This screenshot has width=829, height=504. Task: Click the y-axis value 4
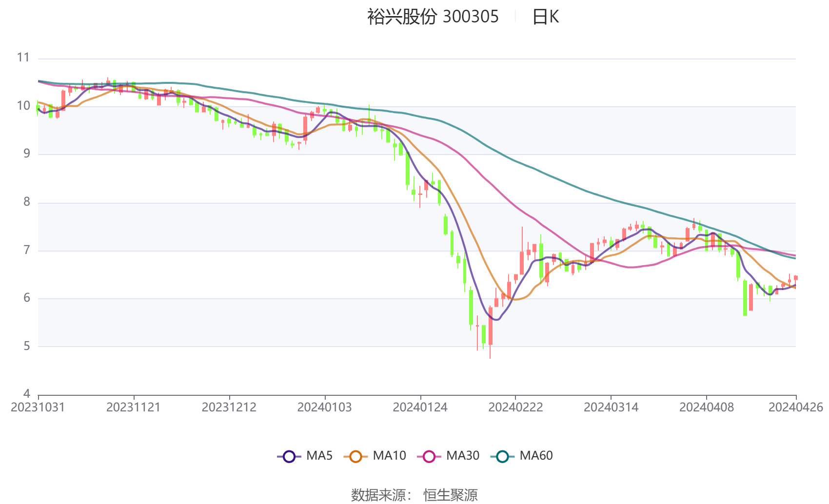(27, 394)
